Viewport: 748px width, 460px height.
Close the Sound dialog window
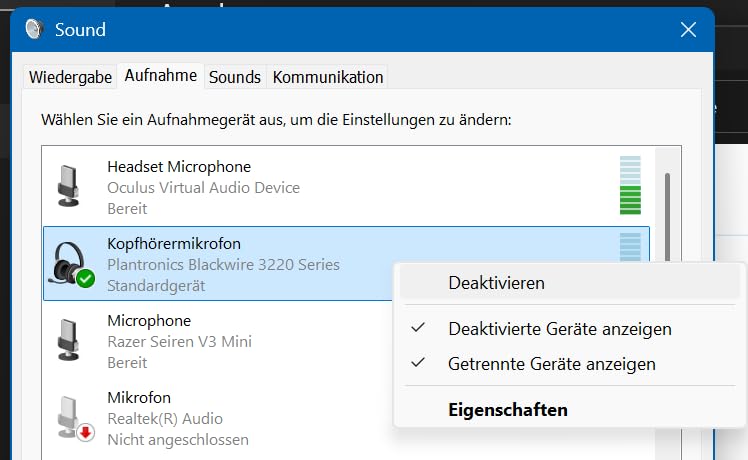[688, 30]
